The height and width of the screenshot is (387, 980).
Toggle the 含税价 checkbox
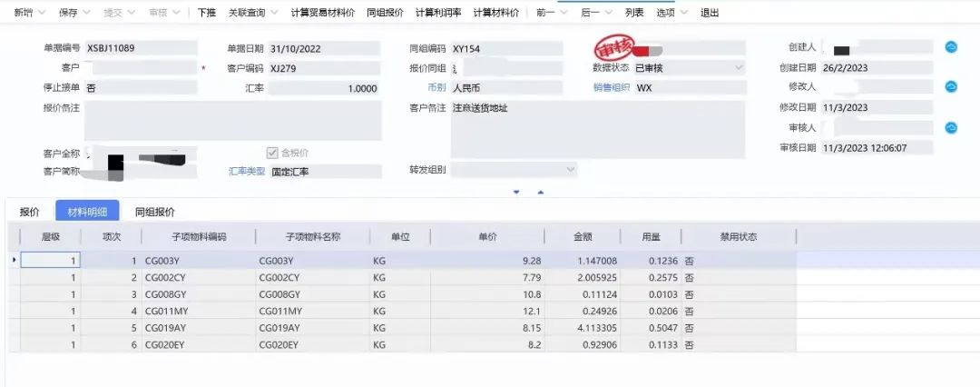click(272, 153)
